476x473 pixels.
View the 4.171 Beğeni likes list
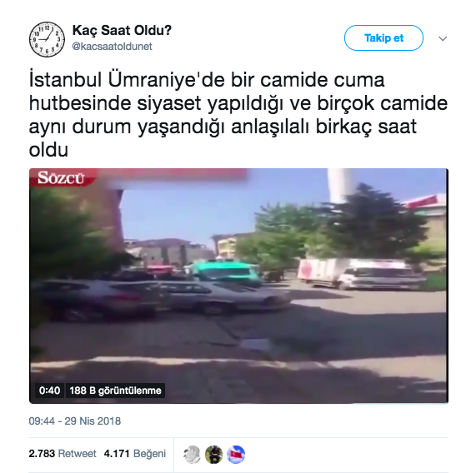[135, 454]
